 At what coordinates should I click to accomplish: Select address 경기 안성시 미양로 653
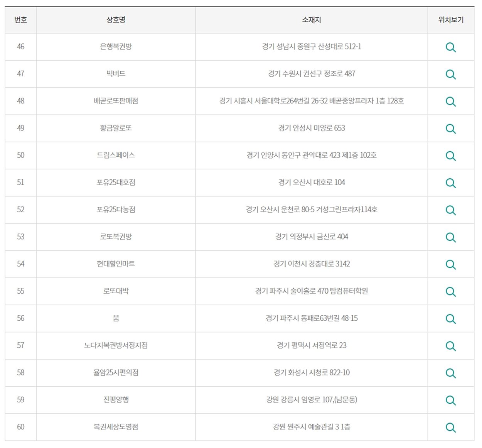pyautogui.click(x=312, y=128)
